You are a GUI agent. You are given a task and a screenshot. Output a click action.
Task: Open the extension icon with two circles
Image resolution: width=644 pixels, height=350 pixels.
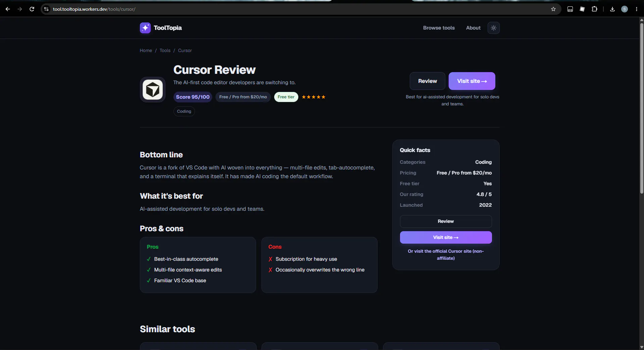tap(570, 9)
